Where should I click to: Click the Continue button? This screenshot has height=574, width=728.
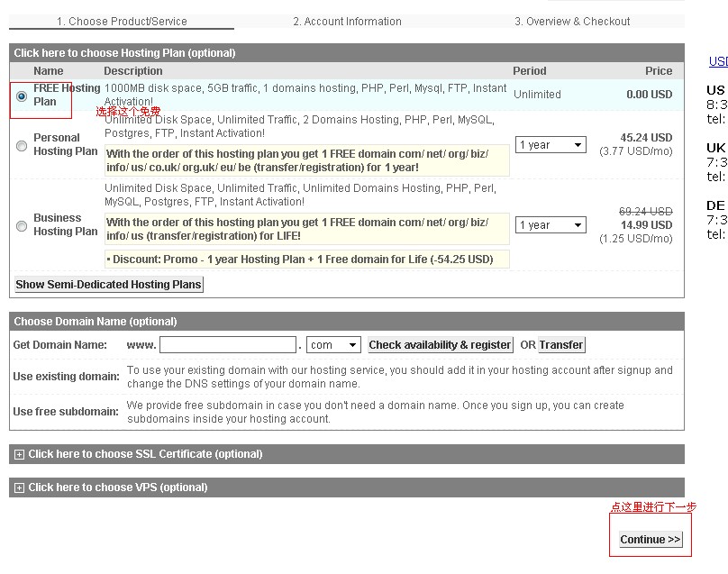pyautogui.click(x=650, y=539)
